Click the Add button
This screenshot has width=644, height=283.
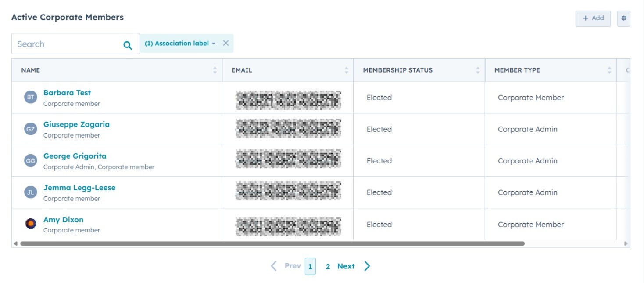(593, 18)
